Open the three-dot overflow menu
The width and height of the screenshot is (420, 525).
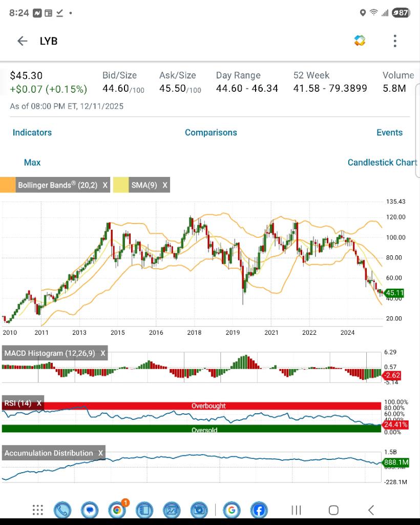[395, 41]
